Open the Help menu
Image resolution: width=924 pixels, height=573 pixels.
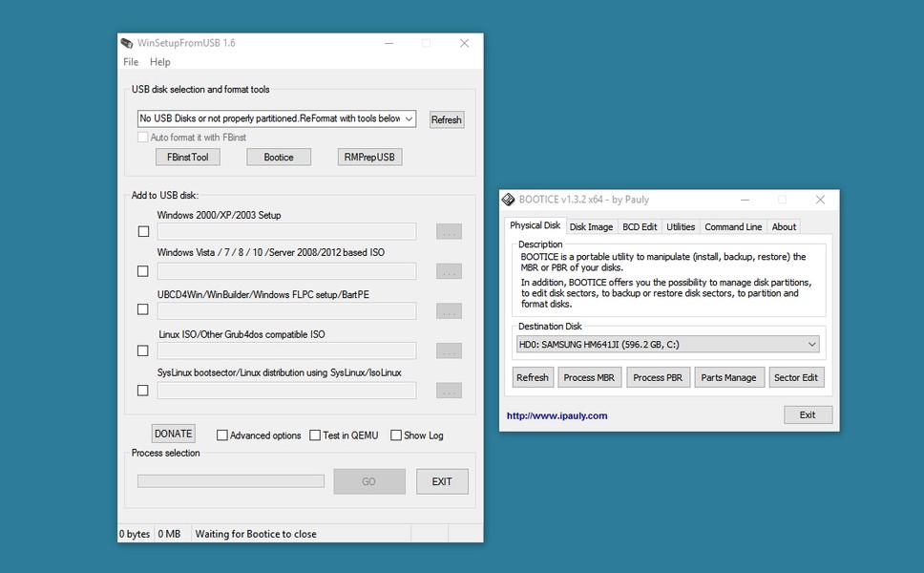tap(160, 62)
